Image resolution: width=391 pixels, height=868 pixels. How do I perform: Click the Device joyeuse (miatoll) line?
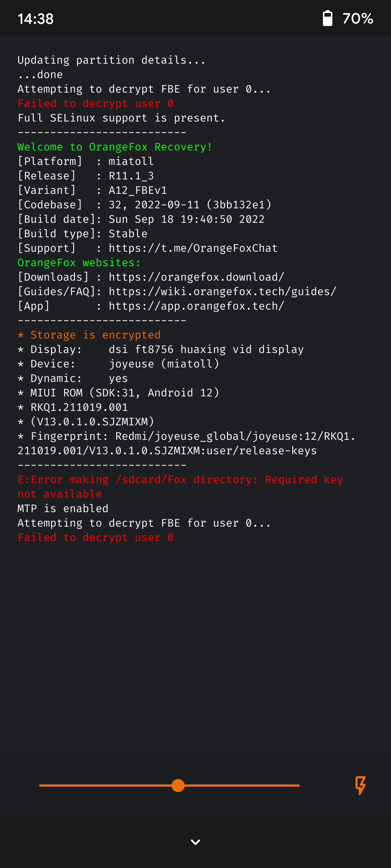(x=118, y=364)
